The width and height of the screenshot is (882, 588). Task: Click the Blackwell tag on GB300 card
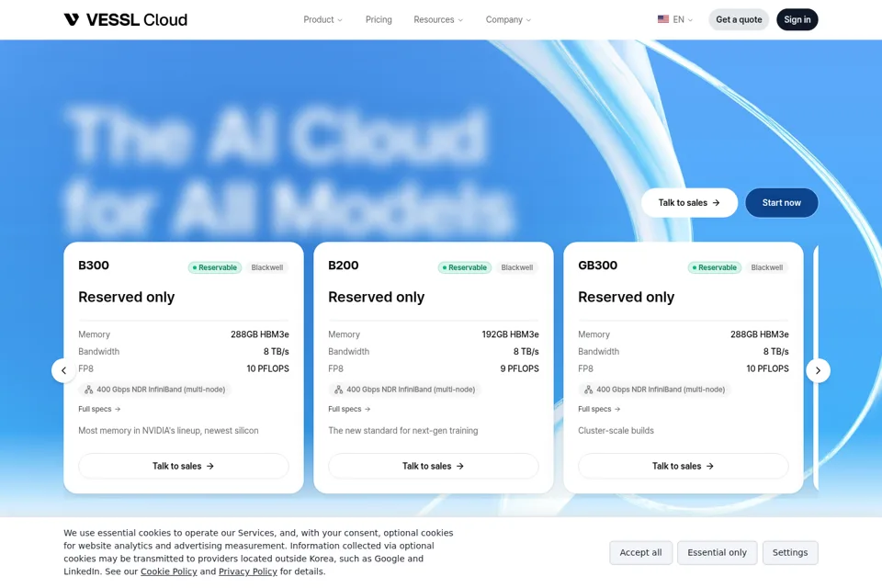point(766,267)
